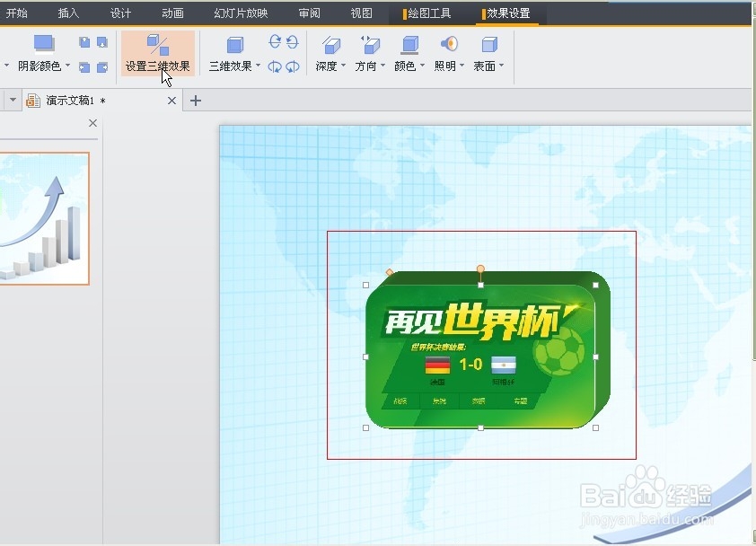Click bottom-right resize handle of image
756x546 pixels.
tap(595, 427)
